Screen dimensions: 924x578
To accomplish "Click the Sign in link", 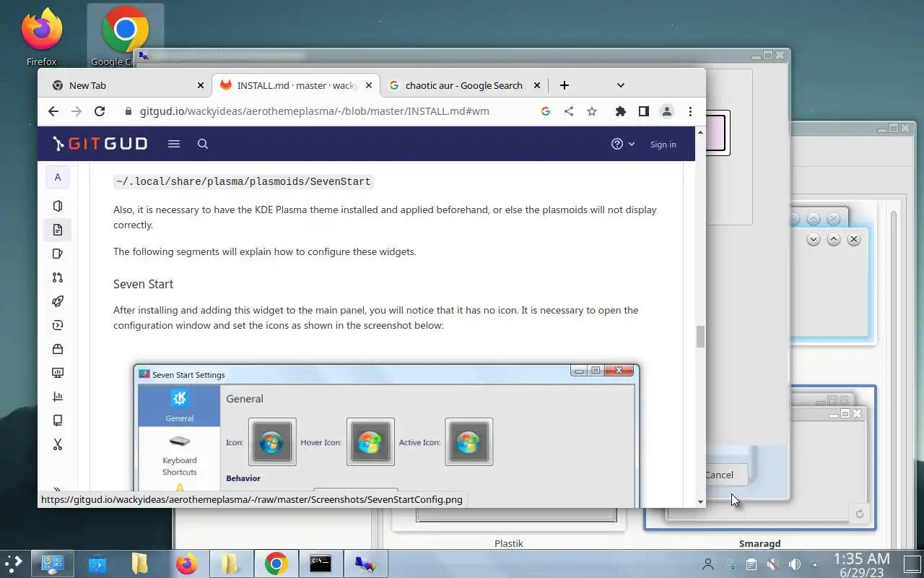I will click(x=663, y=144).
